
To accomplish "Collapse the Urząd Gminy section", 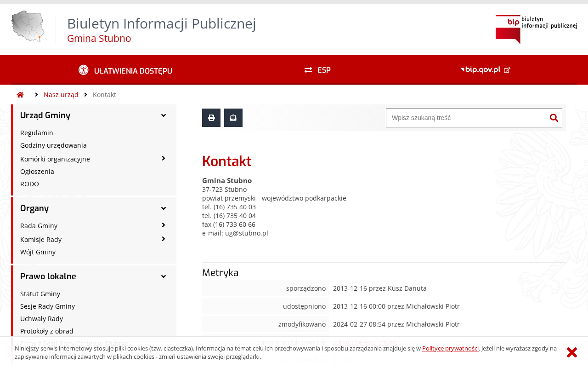I will (x=163, y=115).
